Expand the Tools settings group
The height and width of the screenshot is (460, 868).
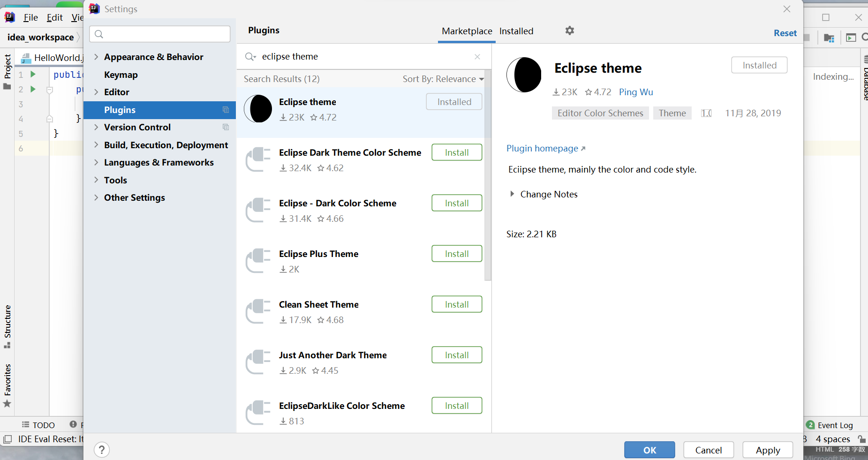(96, 180)
